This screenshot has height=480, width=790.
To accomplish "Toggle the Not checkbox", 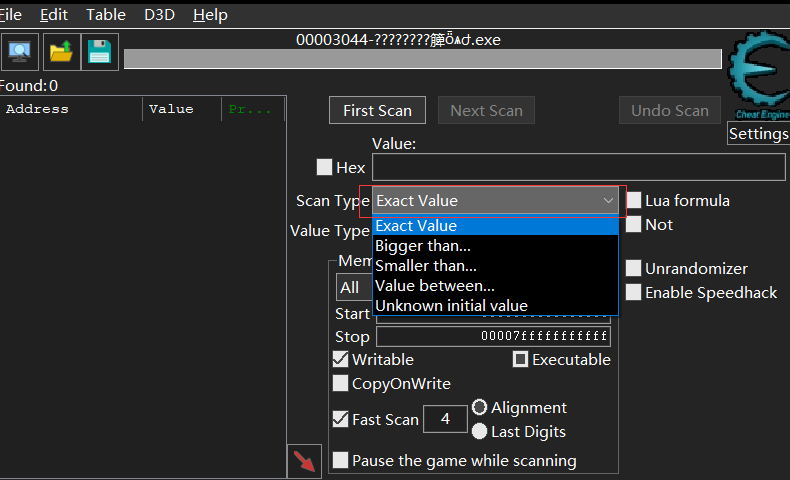I will pos(634,224).
